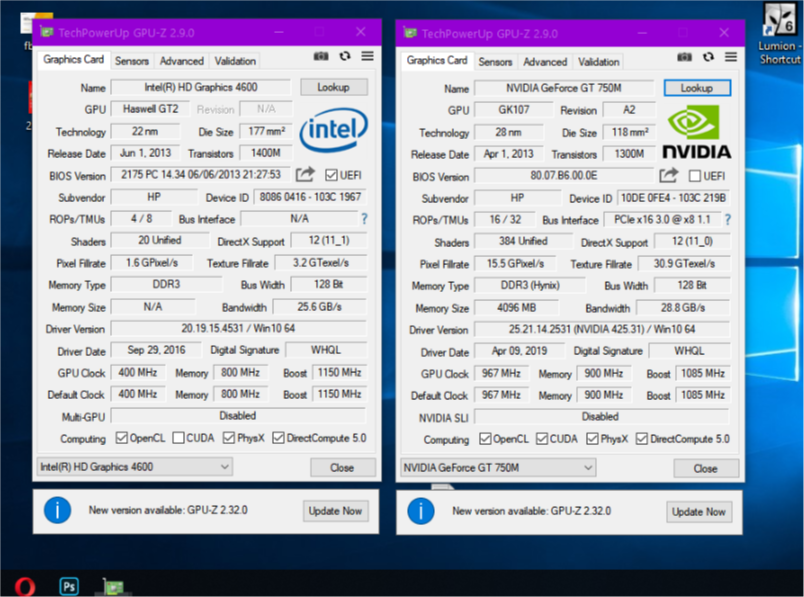804x597 pixels.
Task: Toggle OpenCL checkbox in NVIDIA window
Action: tap(485, 439)
